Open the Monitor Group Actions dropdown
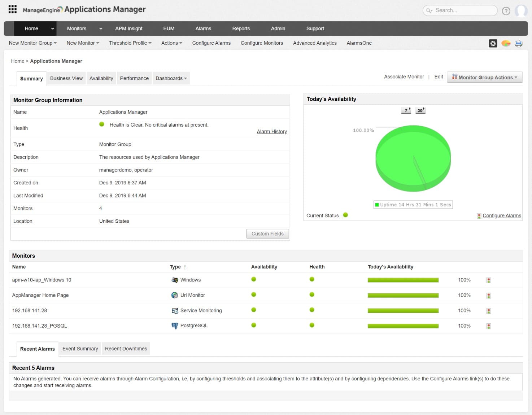 coord(485,77)
